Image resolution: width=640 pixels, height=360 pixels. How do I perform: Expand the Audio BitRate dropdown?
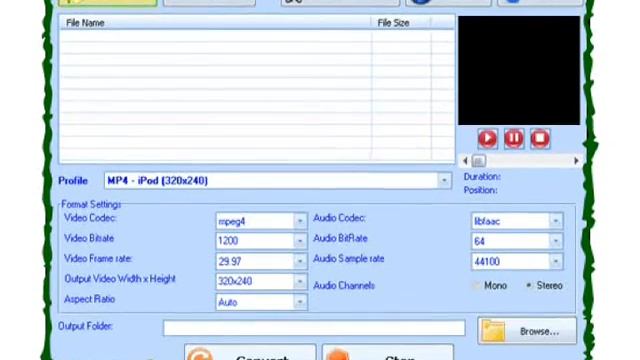coord(556,241)
